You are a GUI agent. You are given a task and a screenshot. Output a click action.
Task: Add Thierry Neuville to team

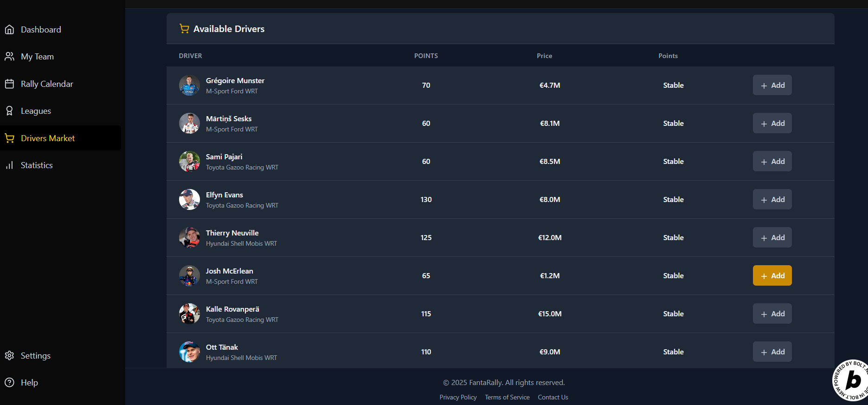point(772,237)
